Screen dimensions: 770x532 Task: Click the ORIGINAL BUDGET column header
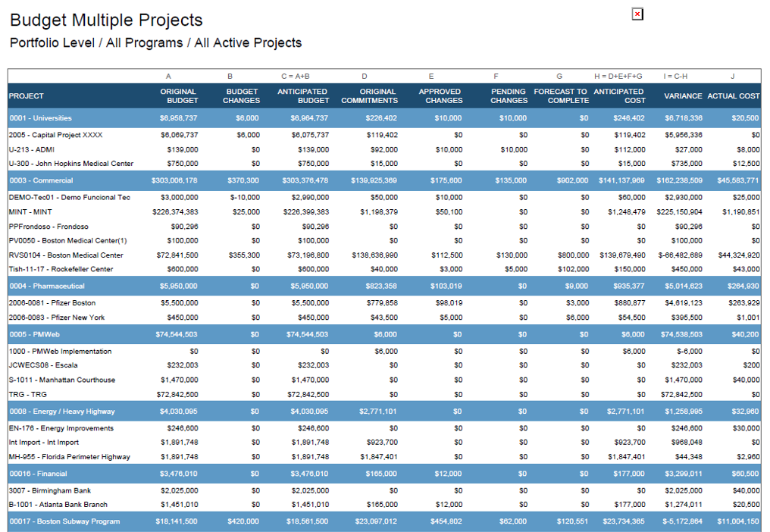pos(179,95)
